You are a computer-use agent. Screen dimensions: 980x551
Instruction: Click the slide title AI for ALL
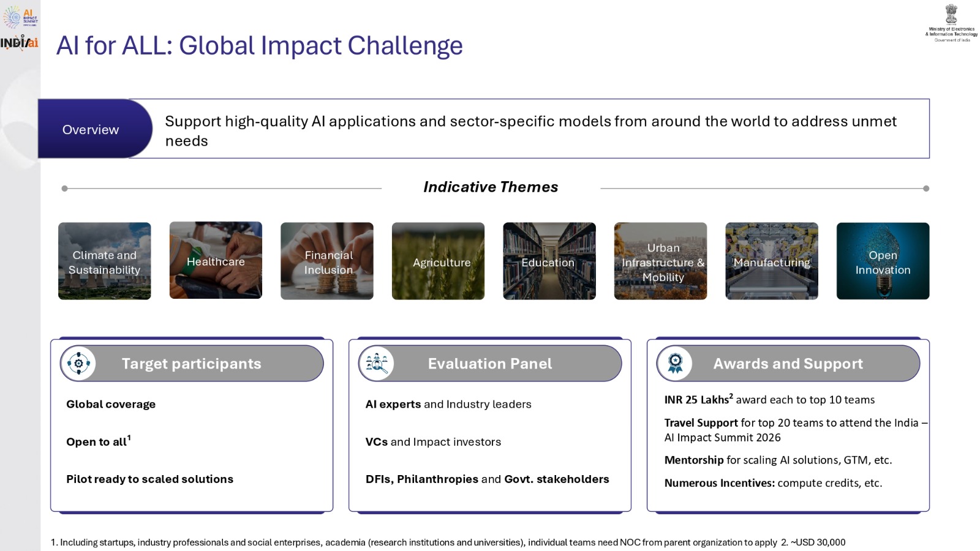(259, 46)
